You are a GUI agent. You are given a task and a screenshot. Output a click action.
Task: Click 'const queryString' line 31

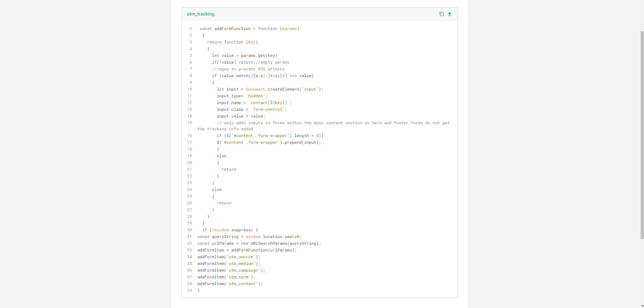tap(250, 237)
